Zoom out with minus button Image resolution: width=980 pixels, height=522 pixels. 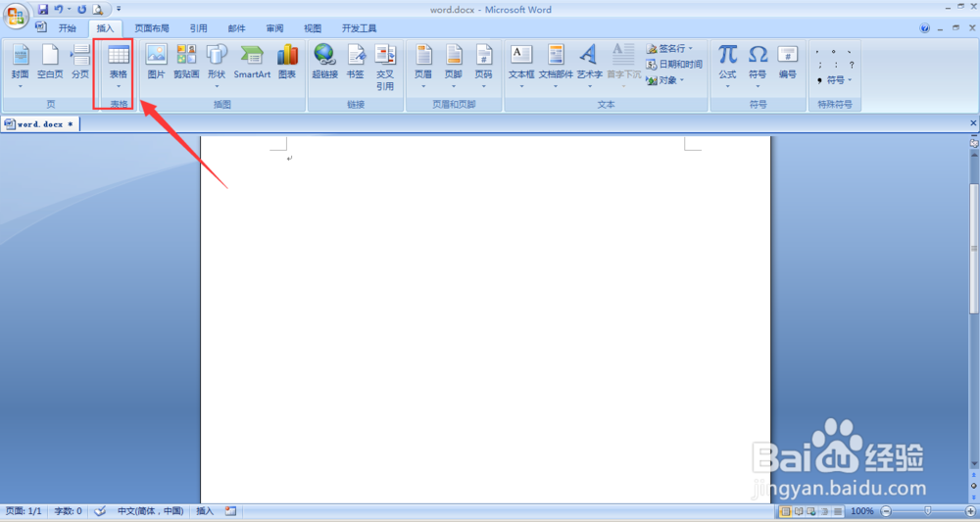pyautogui.click(x=886, y=511)
